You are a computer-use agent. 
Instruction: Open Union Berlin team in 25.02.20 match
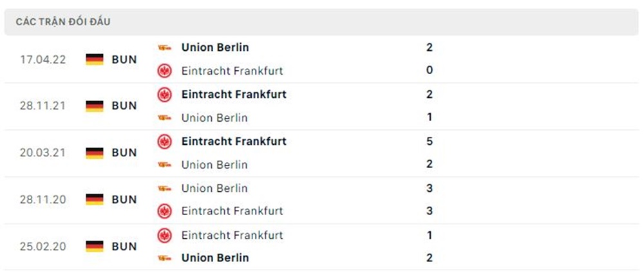coord(215,258)
